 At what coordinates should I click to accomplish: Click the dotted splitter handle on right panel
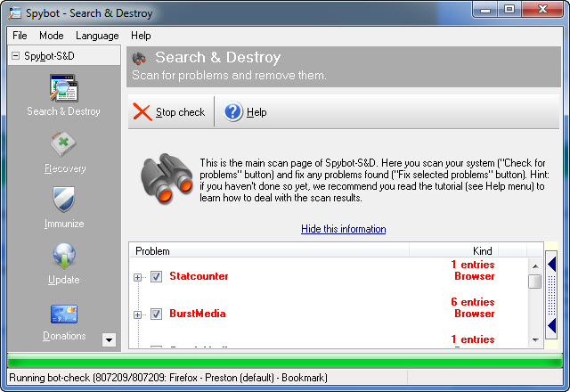[x=551, y=295]
